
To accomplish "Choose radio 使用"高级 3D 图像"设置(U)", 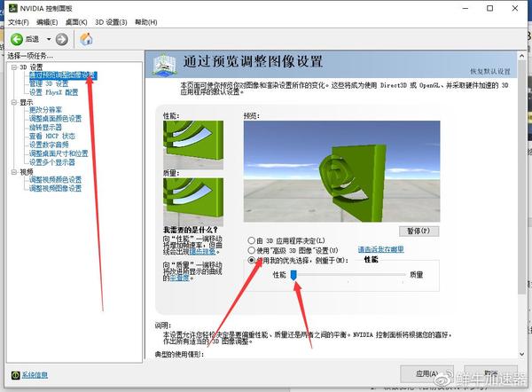I will (252, 250).
